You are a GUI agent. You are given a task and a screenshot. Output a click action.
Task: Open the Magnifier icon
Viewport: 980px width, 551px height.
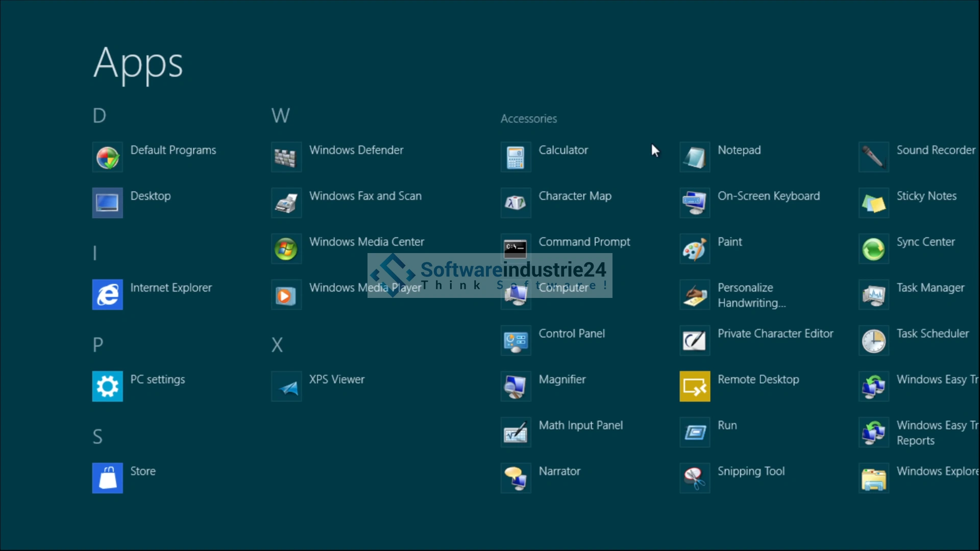[516, 387]
